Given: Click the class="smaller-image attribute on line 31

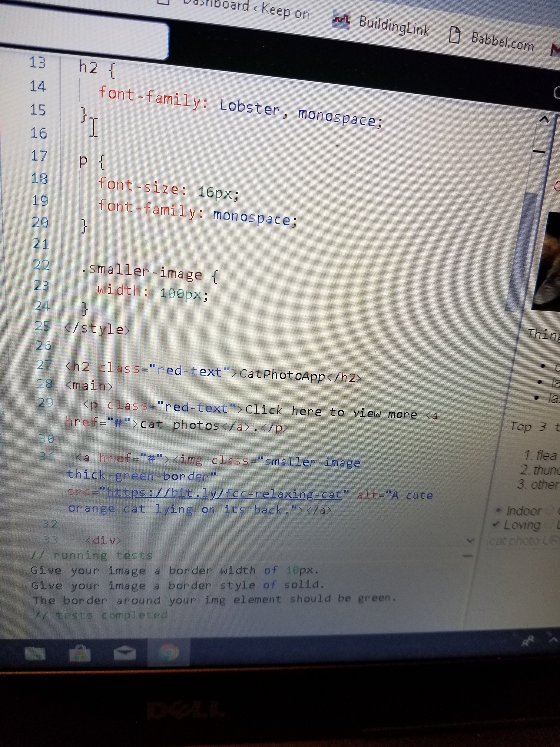Looking at the screenshot, I should pyautogui.click(x=285, y=461).
